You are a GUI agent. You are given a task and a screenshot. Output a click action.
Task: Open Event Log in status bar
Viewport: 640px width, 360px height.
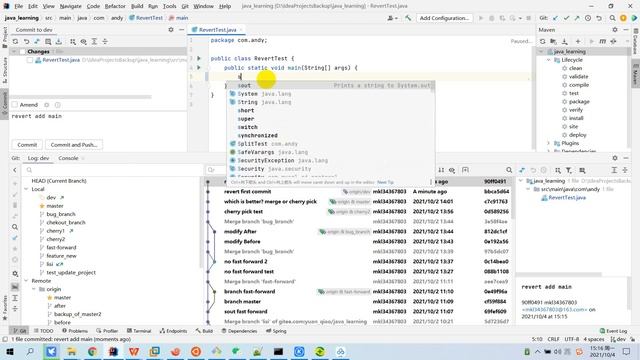(614, 331)
